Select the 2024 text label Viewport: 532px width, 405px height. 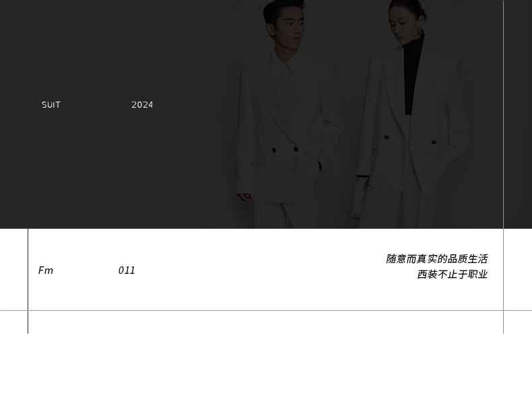point(142,105)
